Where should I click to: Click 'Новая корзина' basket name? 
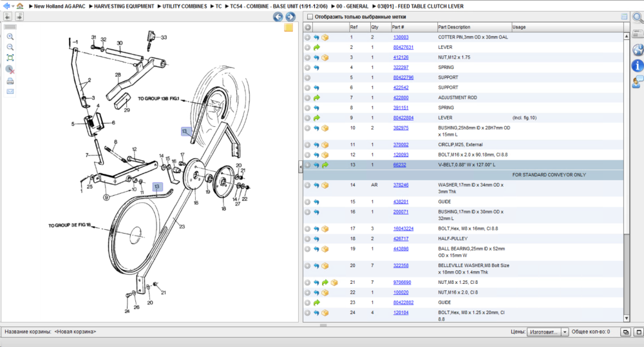[75, 332]
